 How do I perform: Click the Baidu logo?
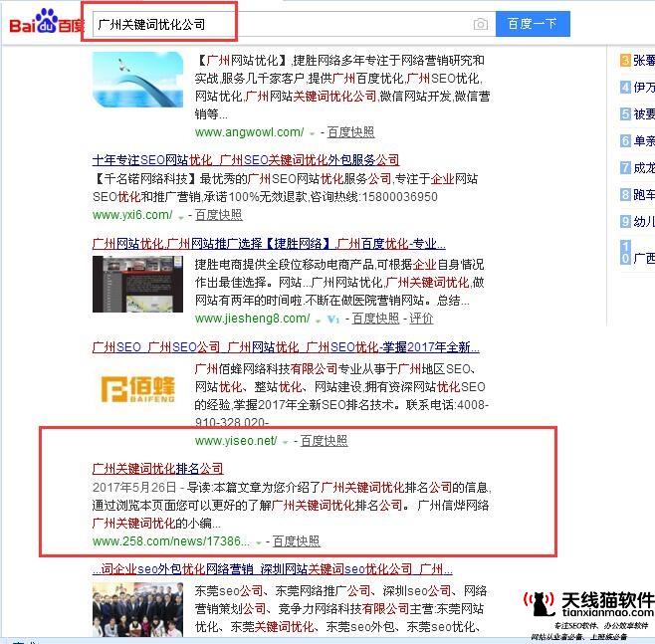pyautogui.click(x=47, y=22)
